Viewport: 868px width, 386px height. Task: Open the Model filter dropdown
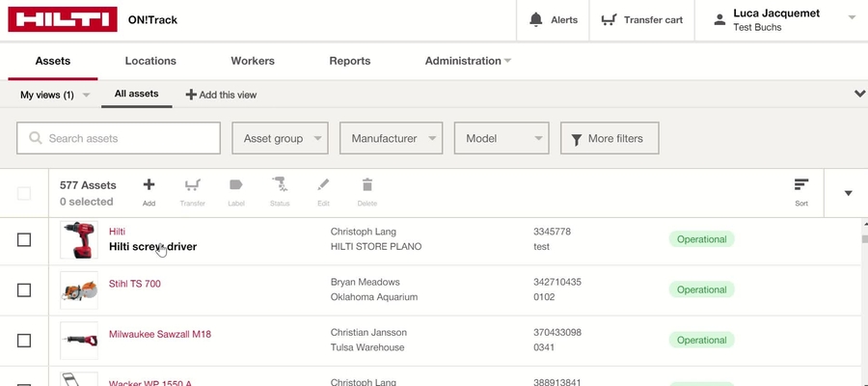pos(502,138)
